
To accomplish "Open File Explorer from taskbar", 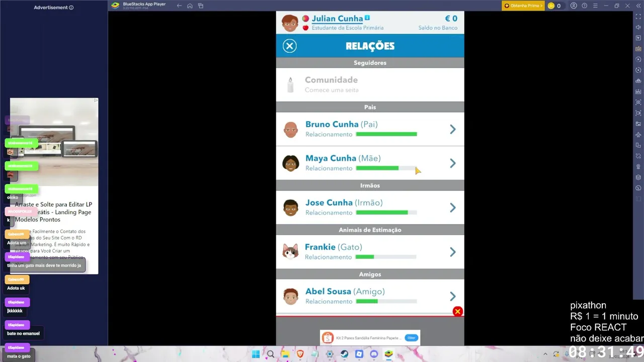I will 285,354.
